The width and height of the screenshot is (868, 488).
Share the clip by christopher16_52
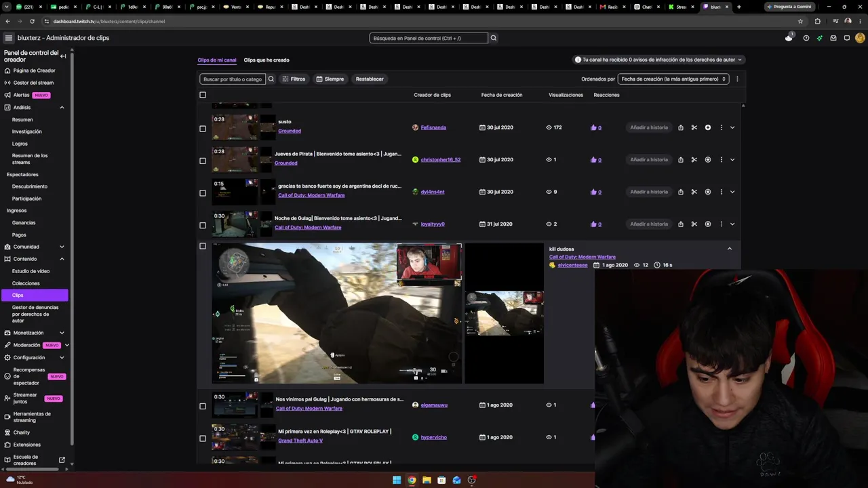click(x=681, y=160)
